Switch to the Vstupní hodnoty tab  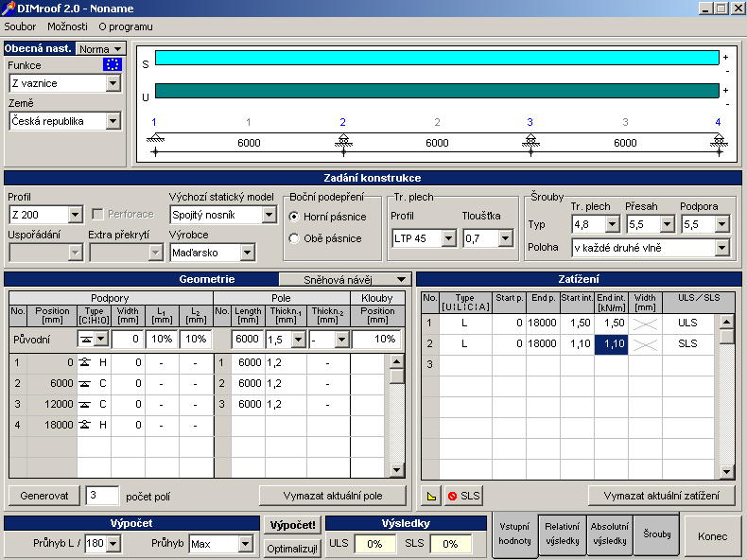click(x=514, y=534)
